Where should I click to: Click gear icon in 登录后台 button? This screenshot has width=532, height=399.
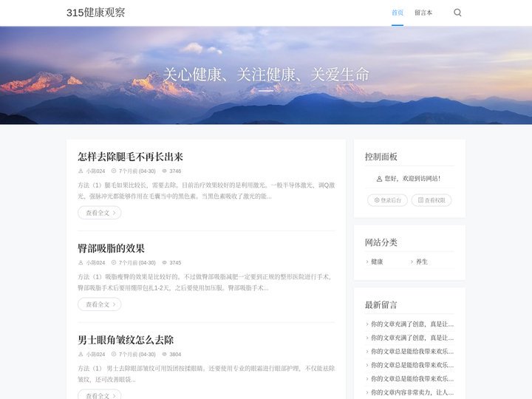[x=377, y=200]
